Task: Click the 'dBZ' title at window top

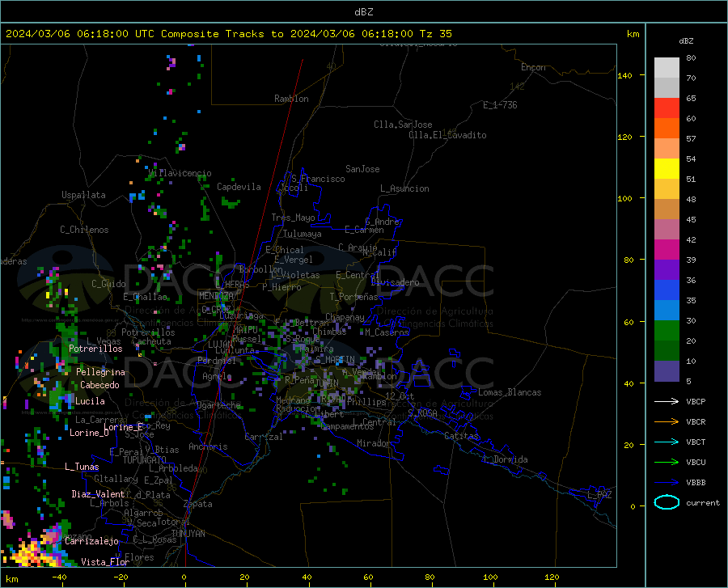Action: [363, 12]
